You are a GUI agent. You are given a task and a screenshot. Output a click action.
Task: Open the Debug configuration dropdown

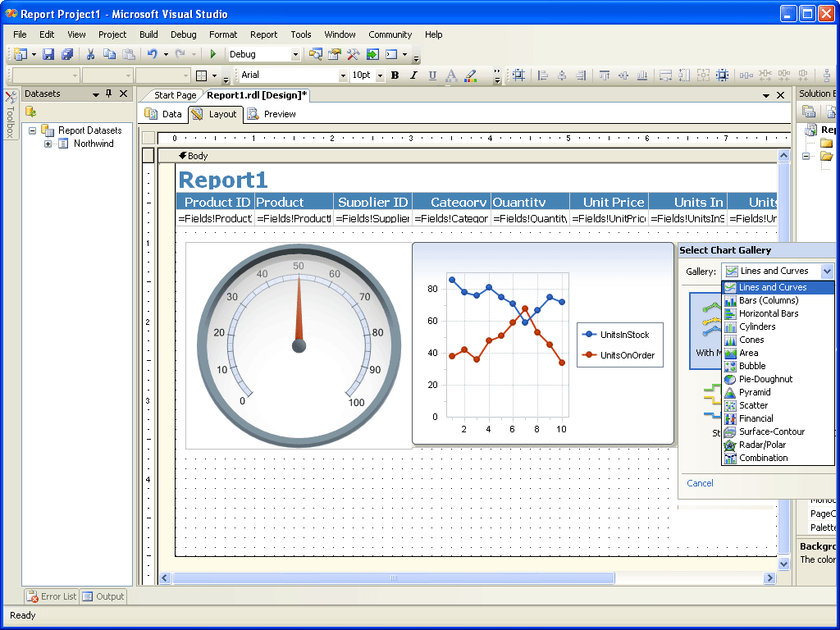(x=295, y=54)
